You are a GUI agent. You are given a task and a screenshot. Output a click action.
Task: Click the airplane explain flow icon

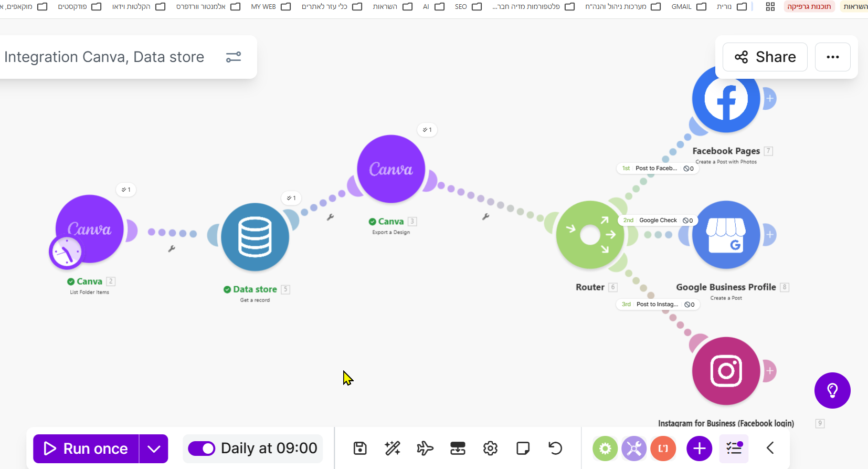[x=425, y=448]
